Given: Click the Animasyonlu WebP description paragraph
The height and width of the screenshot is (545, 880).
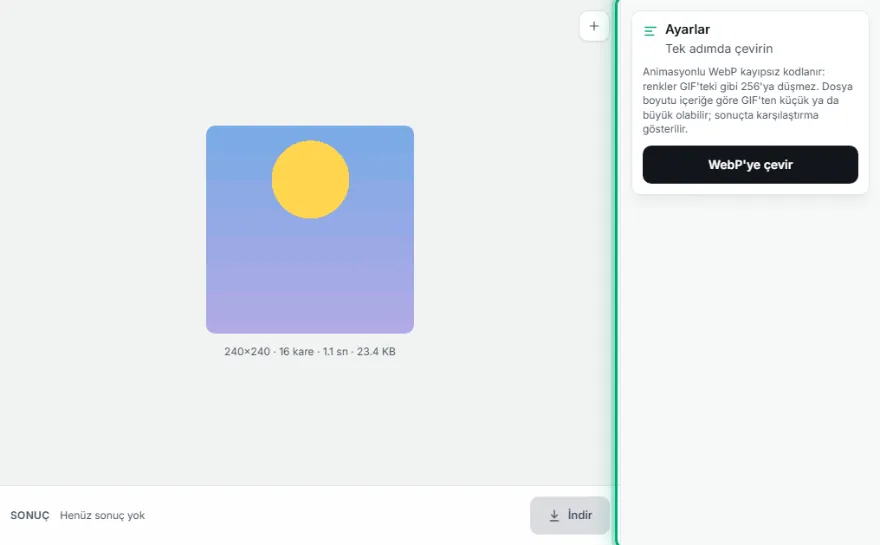Looking at the screenshot, I should click(x=748, y=100).
